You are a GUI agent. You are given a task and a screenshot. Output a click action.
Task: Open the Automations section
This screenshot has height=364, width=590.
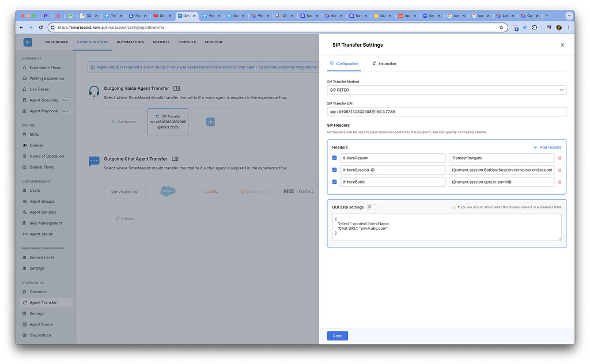coord(130,41)
